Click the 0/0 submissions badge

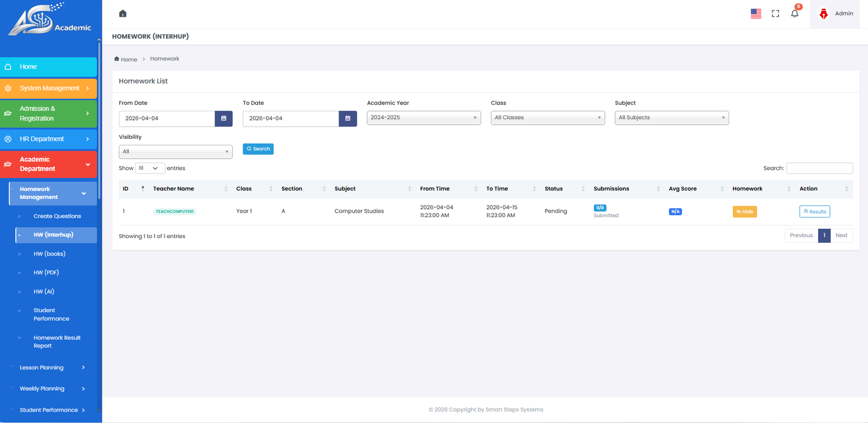coord(600,208)
